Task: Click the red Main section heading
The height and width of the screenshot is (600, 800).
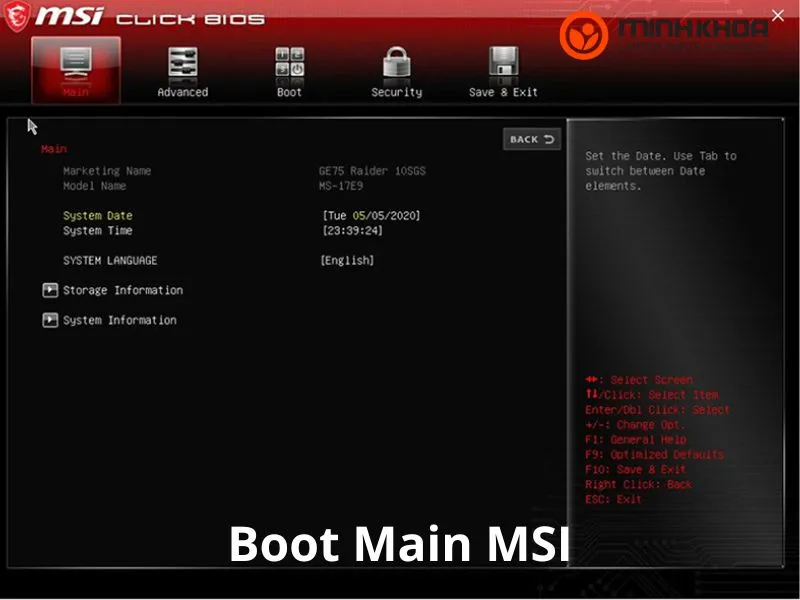Action: [53, 149]
